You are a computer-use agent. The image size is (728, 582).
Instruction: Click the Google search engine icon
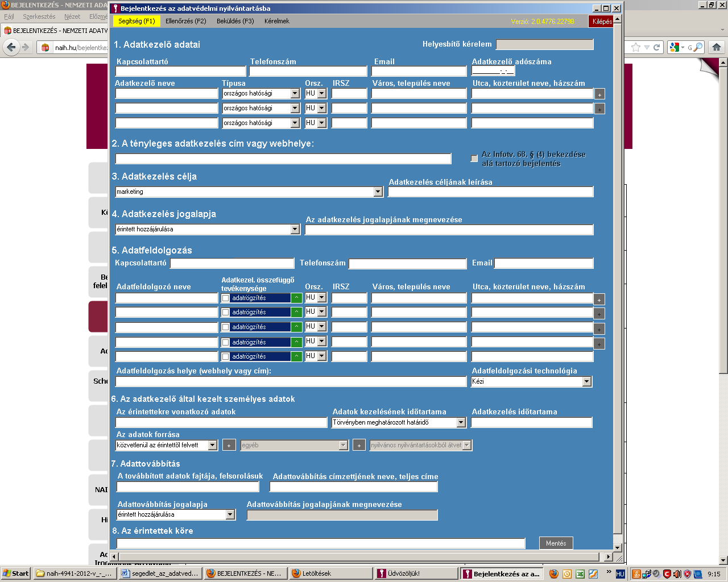click(675, 47)
